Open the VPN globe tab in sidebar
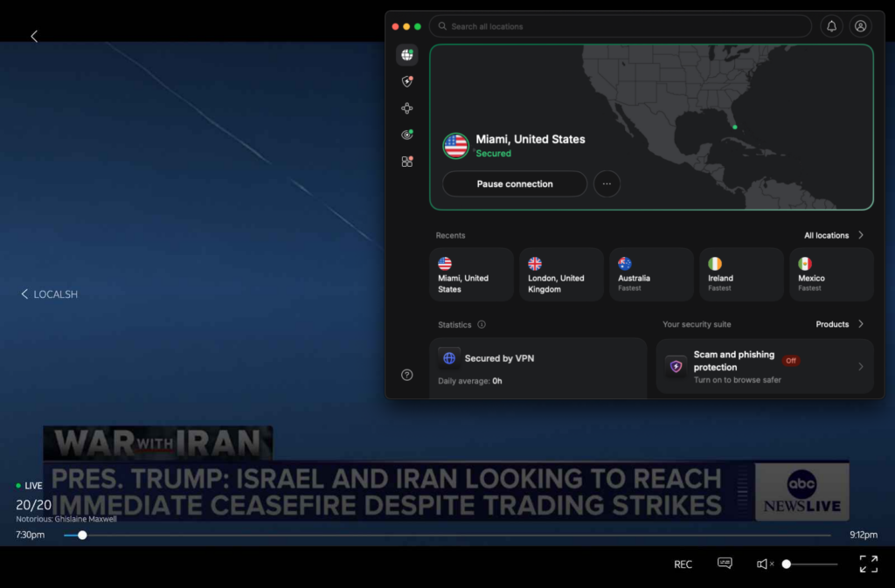This screenshot has height=588, width=895. 407,55
